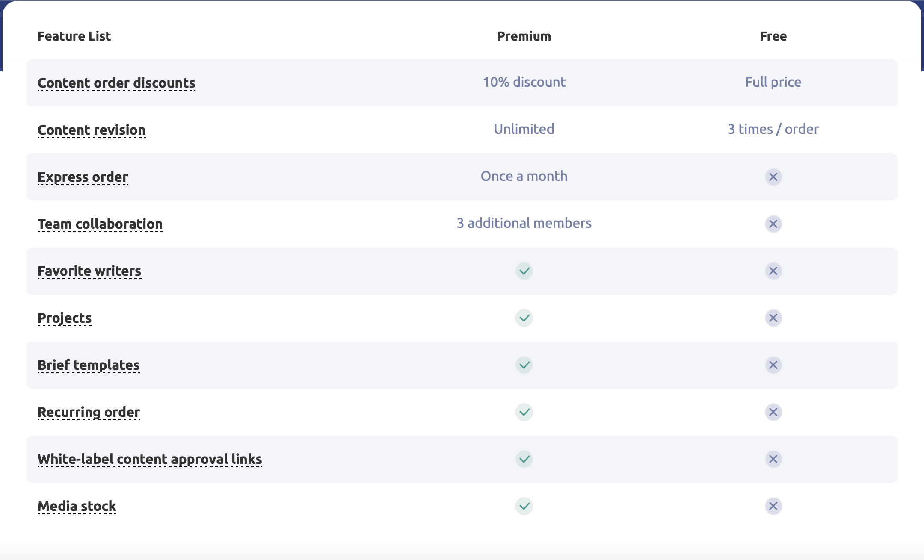Click the Free cross icon for White-label content approval links
The width and height of the screenshot is (924, 560).
(773, 459)
